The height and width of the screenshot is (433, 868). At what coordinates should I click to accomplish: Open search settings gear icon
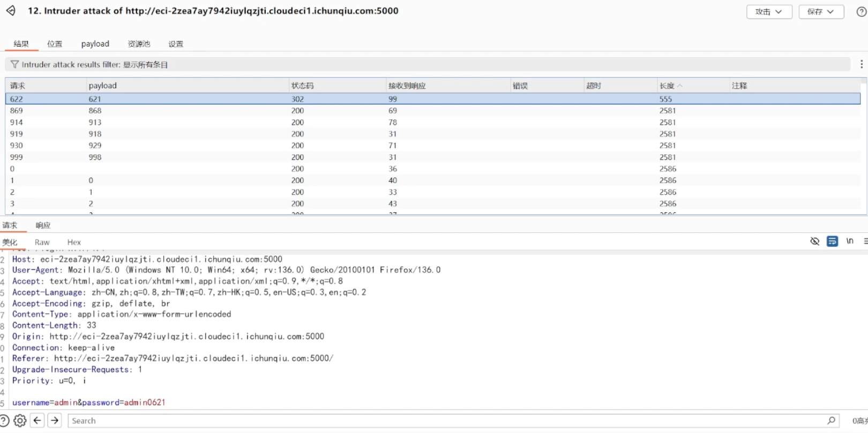click(20, 421)
